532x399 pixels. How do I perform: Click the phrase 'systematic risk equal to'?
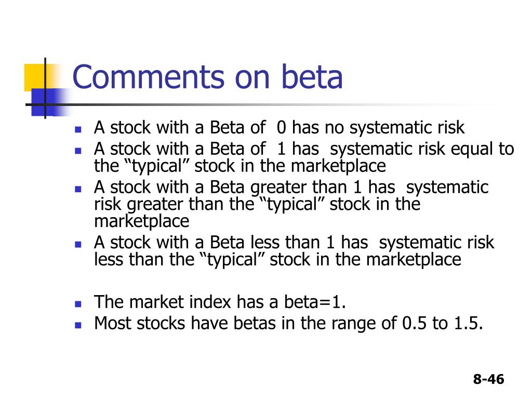tap(422, 149)
